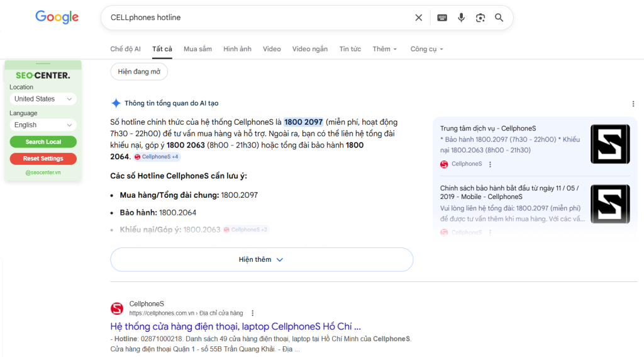The width and height of the screenshot is (644, 357).
Task: Open Google Lens image search
Action: point(480,18)
